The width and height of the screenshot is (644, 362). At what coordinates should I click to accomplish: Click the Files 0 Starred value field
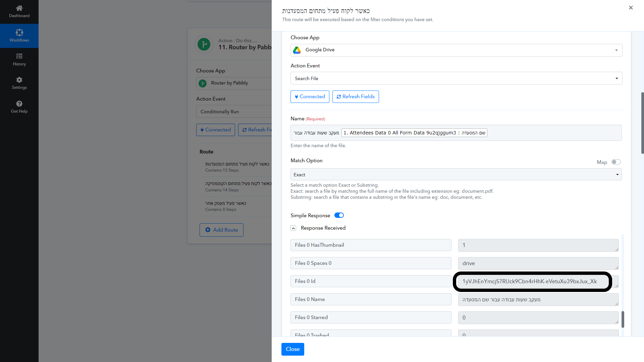(x=538, y=318)
